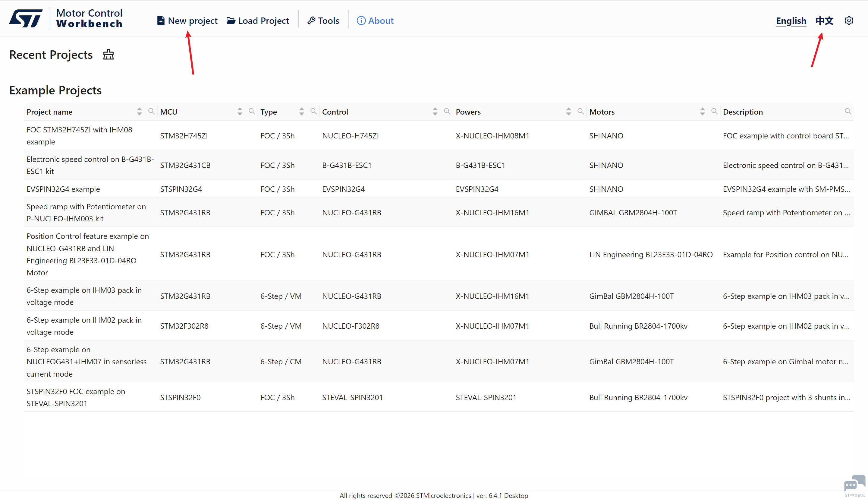
Task: Switch language to 中文
Action: coord(824,21)
